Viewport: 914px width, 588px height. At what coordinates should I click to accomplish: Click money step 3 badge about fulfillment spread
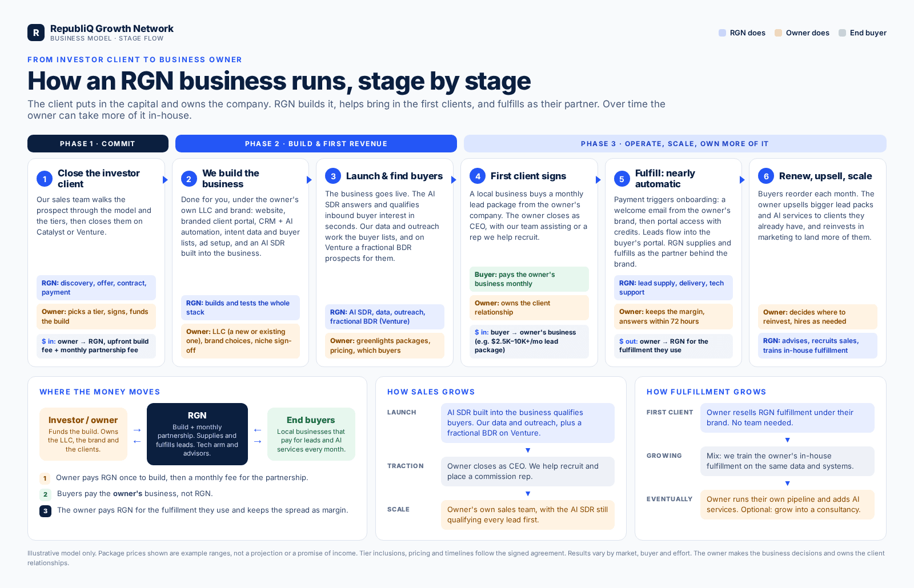(x=45, y=511)
